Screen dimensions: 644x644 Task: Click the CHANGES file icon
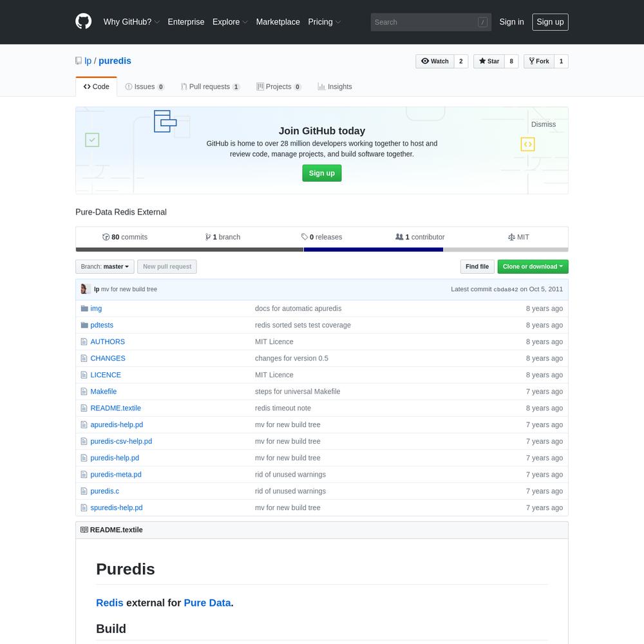tap(84, 358)
